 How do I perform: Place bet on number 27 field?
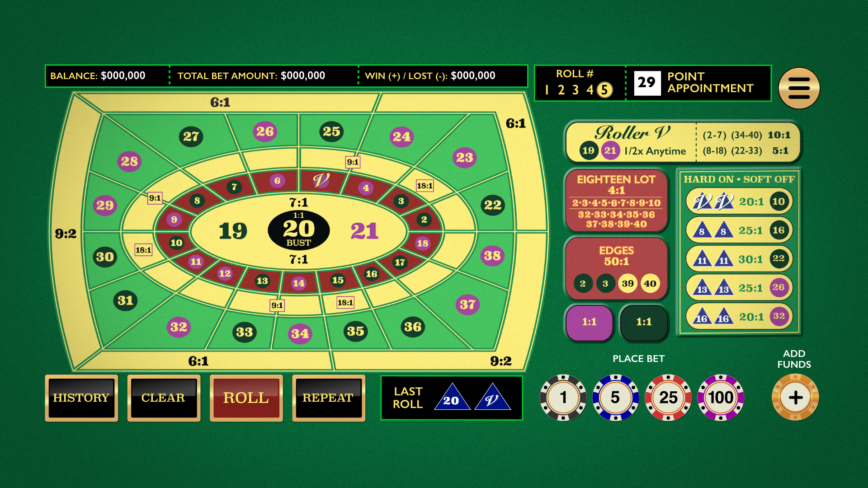click(x=191, y=136)
